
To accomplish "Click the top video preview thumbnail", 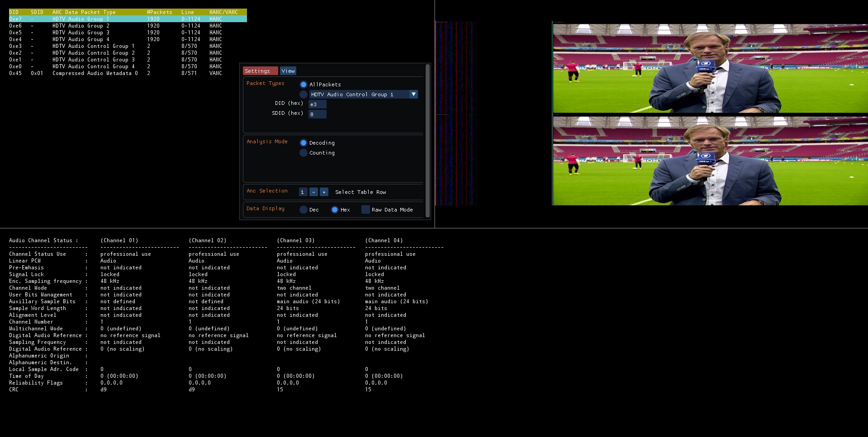I will point(710,68).
